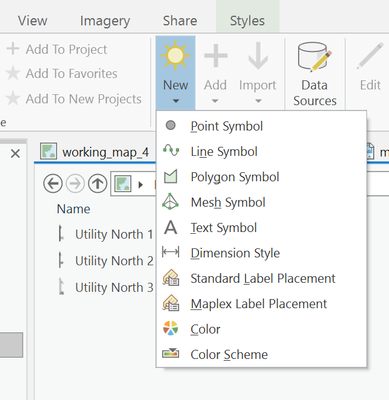Click the Edit pencil icon
This screenshot has height=400, width=389.
(370, 56)
